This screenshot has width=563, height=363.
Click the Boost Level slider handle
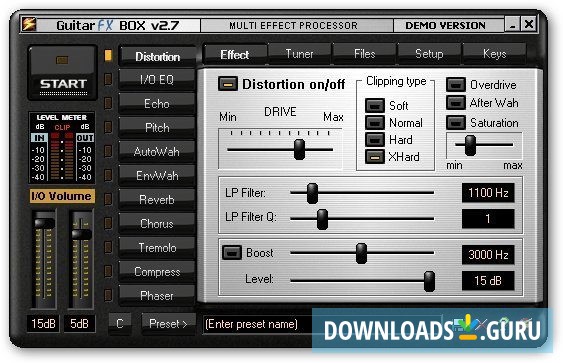tap(429, 281)
